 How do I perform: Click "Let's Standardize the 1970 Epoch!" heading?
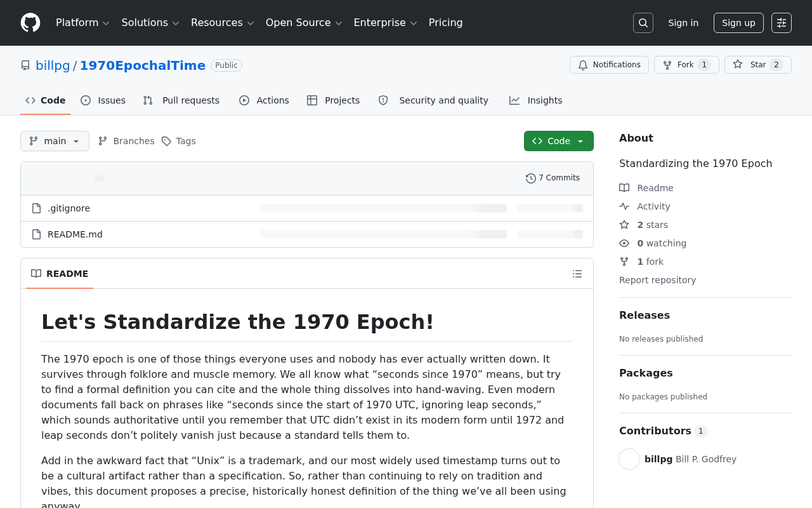pyautogui.click(x=237, y=322)
